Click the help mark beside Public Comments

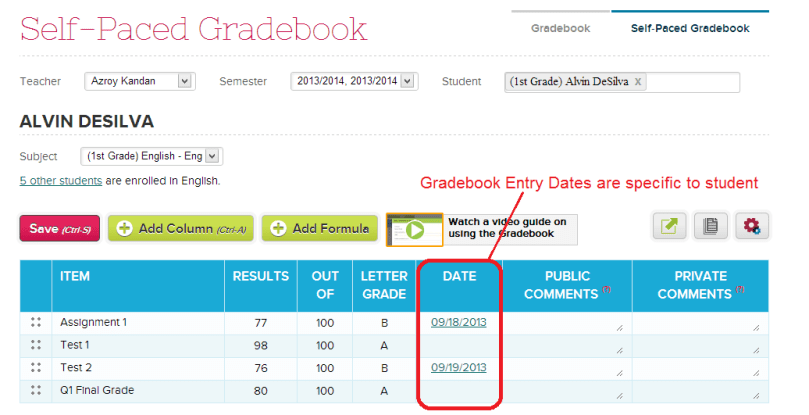[607, 289]
